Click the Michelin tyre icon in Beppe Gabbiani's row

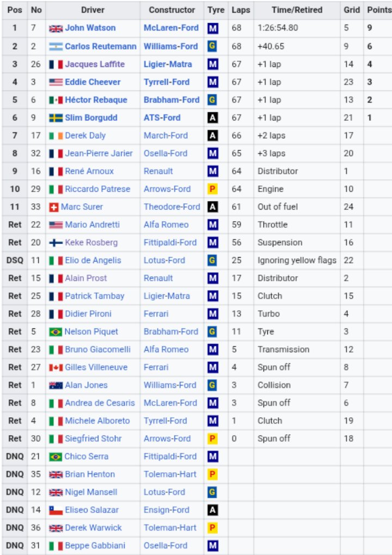(213, 545)
